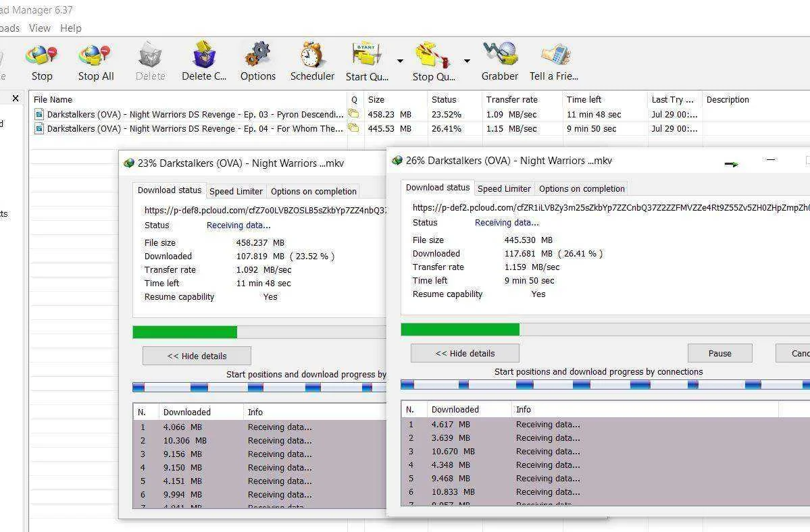Select connection 3 row with 10.670 MB
Viewport: 810px width, 532px height.
click(605, 452)
